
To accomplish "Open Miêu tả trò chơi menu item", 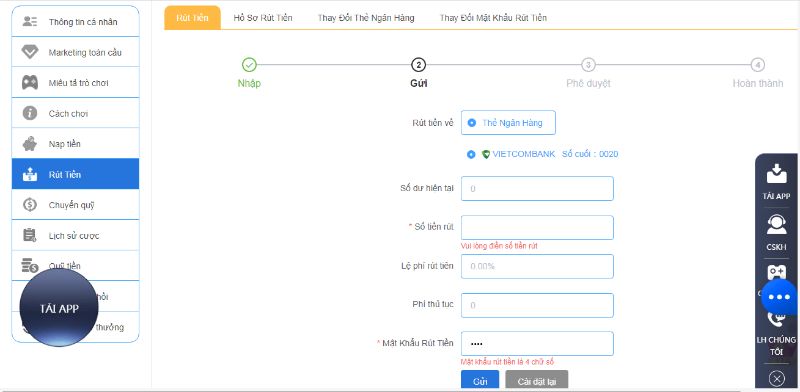I will pyautogui.click(x=76, y=83).
